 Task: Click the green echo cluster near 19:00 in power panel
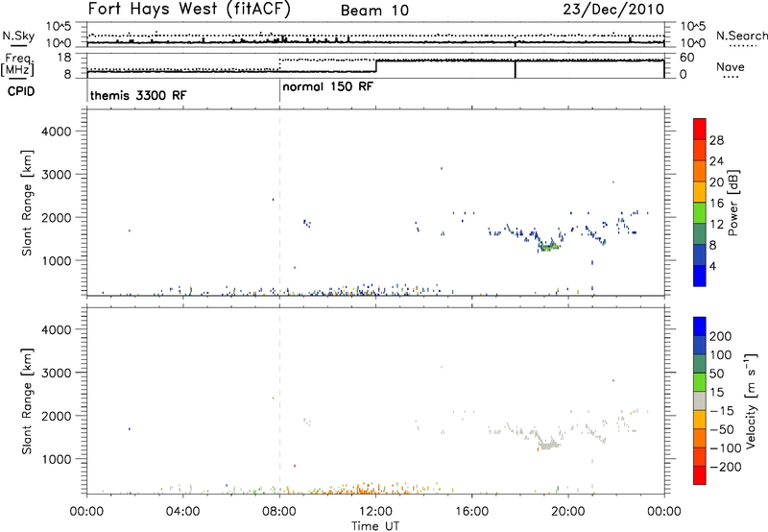(x=549, y=247)
